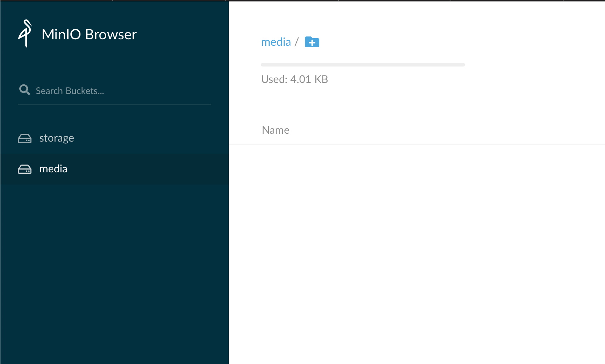The height and width of the screenshot is (364, 605).
Task: Click the media breadcrumb link
Action: (276, 42)
